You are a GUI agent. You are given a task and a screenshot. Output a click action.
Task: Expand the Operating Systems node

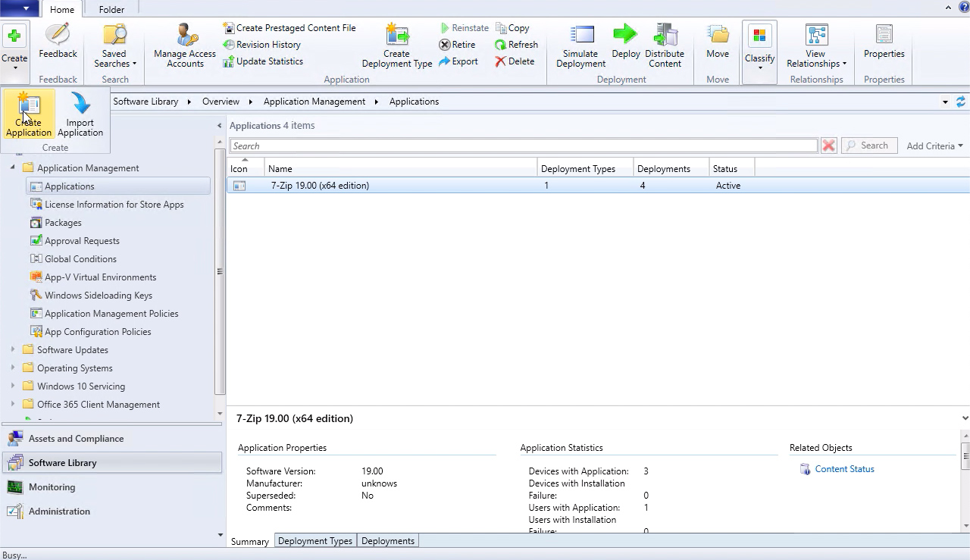click(13, 368)
